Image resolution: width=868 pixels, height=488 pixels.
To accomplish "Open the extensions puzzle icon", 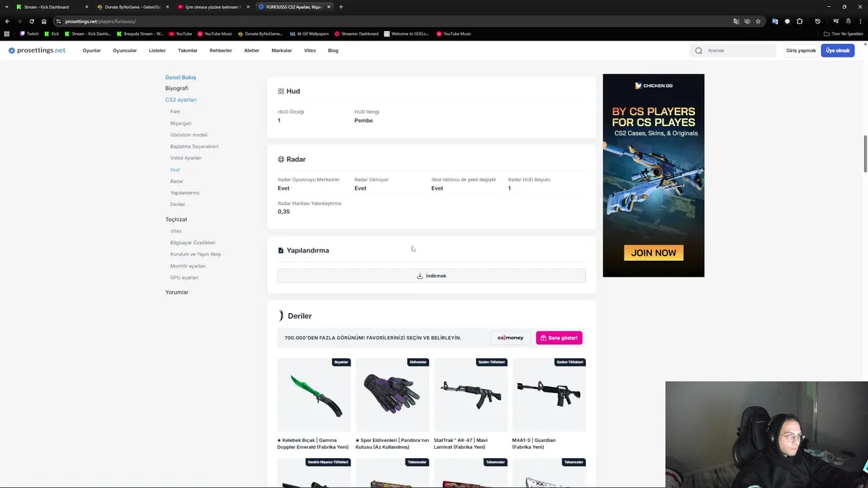I will point(800,21).
